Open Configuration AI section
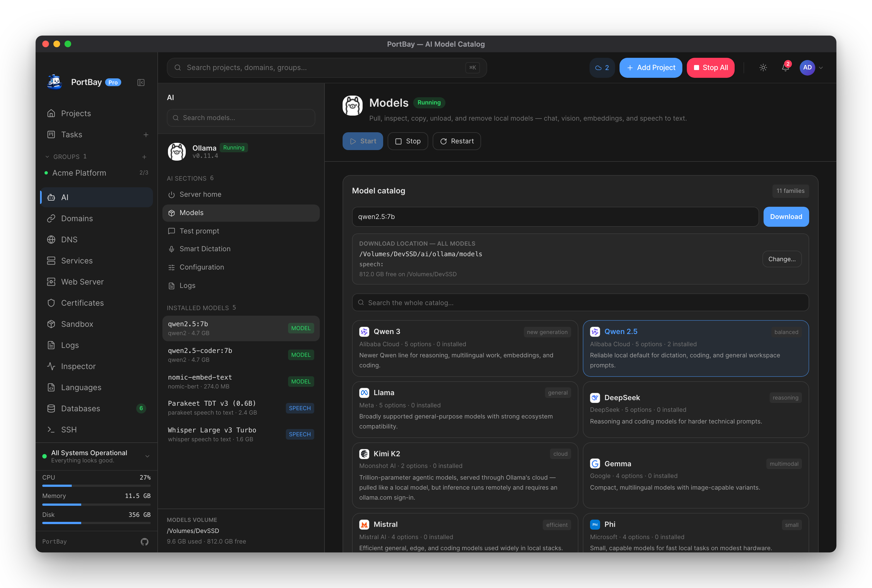872x588 pixels. [241, 267]
